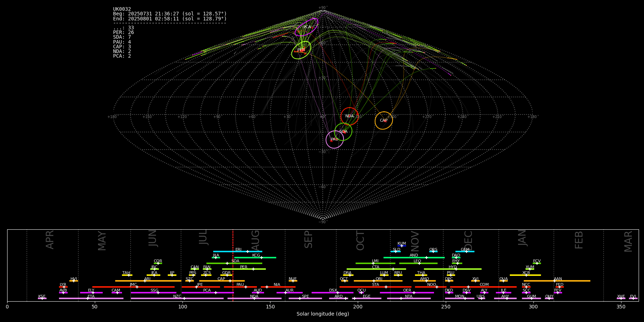The image size is (644, 322).
Task: Click the XHE shower bar in timeline
Action: (x=621, y=298)
